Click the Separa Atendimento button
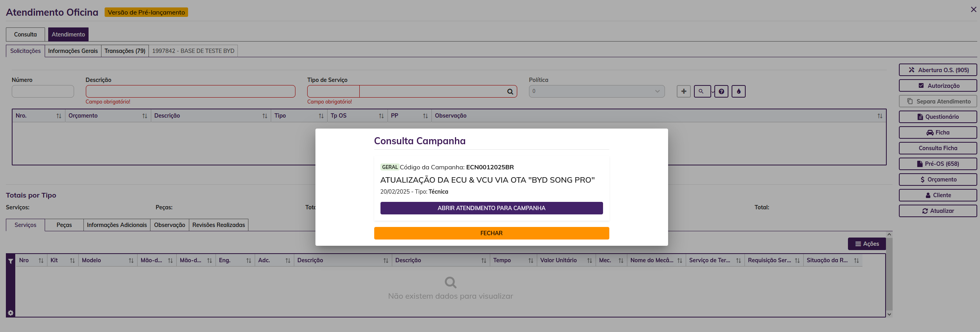Screen dimensions: 980x332 click(938, 102)
